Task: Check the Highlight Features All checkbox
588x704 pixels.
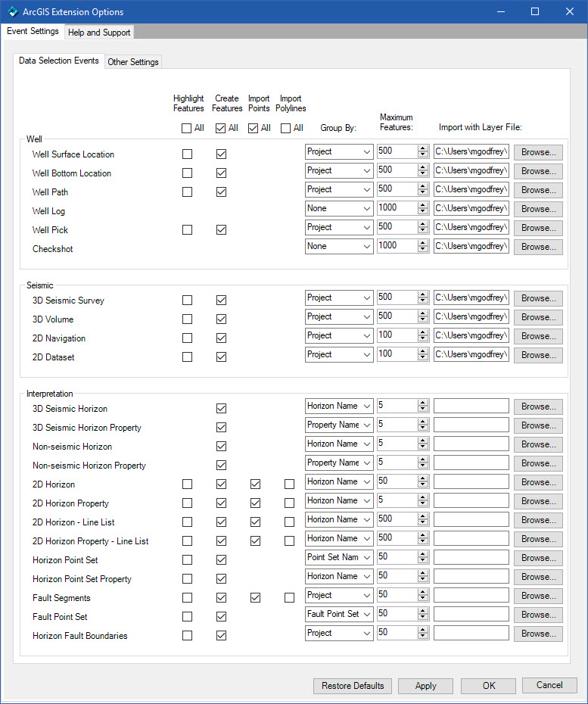Action: pos(186,128)
